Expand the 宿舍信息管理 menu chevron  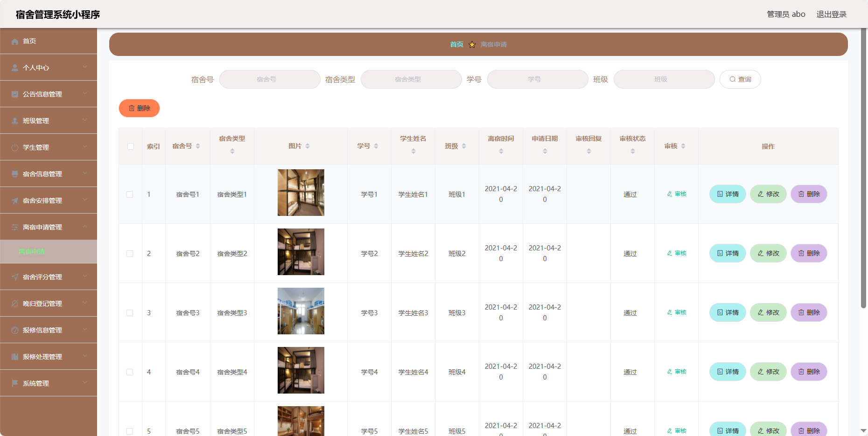coord(85,173)
